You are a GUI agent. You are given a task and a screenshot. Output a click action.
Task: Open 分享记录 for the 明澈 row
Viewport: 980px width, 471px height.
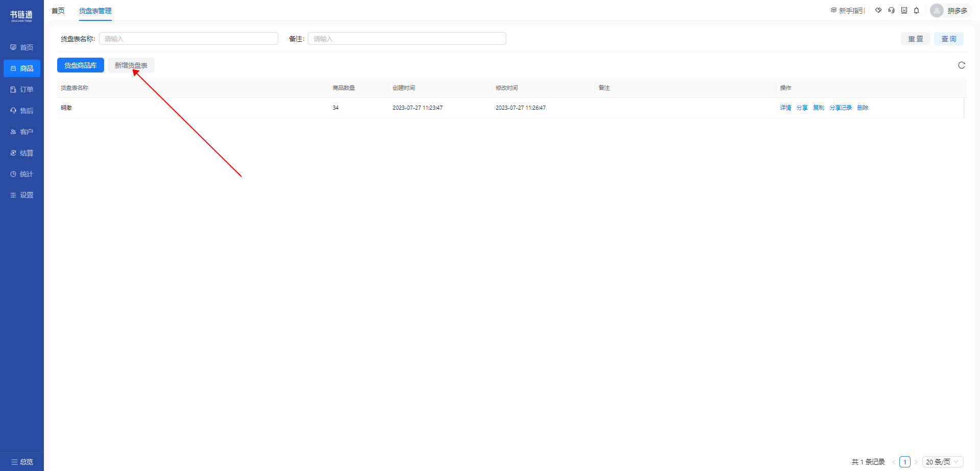(x=841, y=108)
